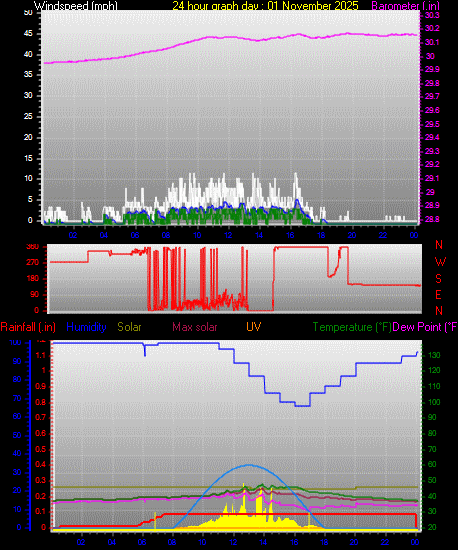The image size is (458, 550).
Task: Click the "29.4" barometer scale value
Action: tap(432, 138)
